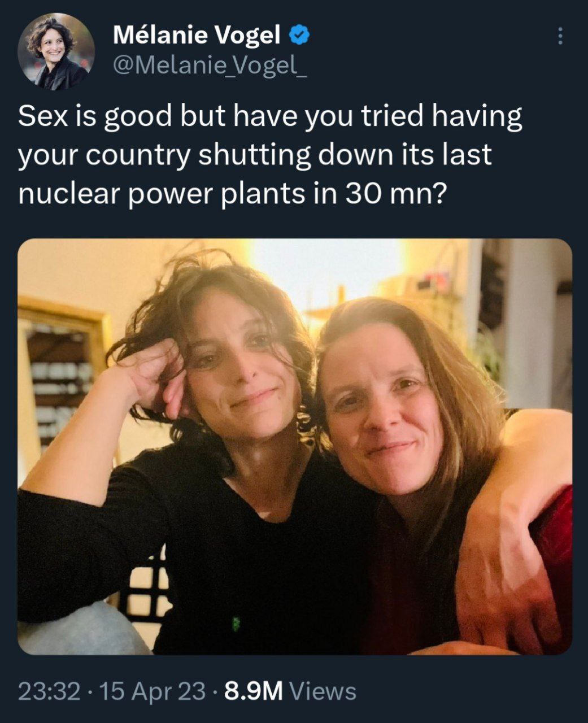Click tweet line "your country shutting down"
Screen dimensions: 588x723
click(255, 155)
